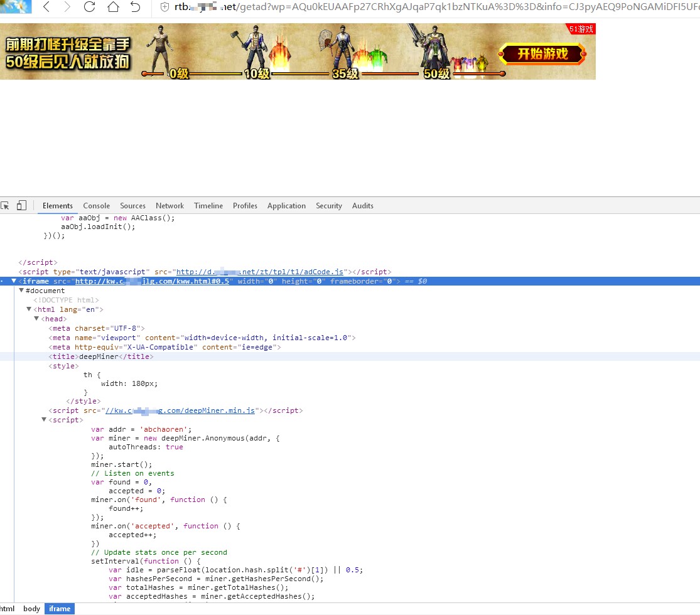Click the 51游戏 badge on the banner
700x615 pixels.
(581, 29)
